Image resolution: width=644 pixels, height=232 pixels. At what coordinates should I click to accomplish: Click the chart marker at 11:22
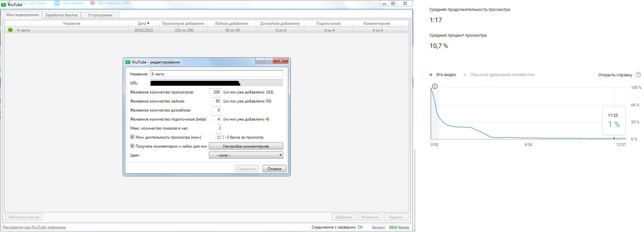point(614,138)
